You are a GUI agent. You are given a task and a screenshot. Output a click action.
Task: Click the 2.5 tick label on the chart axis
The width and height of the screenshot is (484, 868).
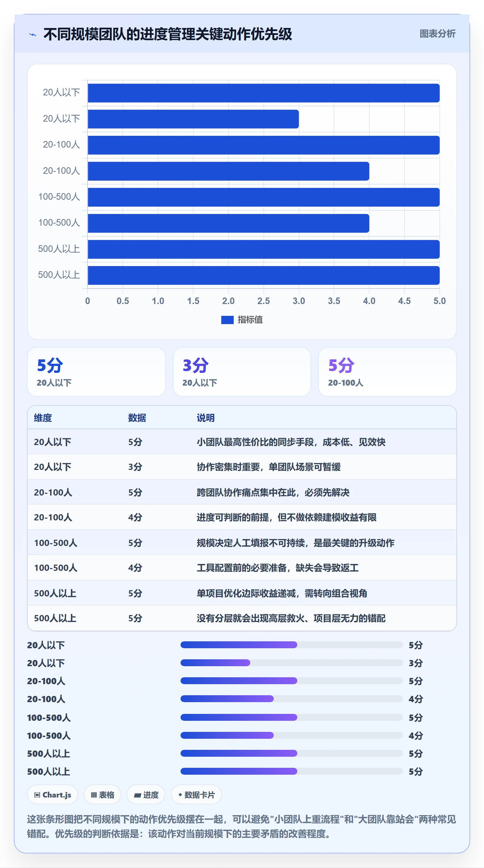263,301
